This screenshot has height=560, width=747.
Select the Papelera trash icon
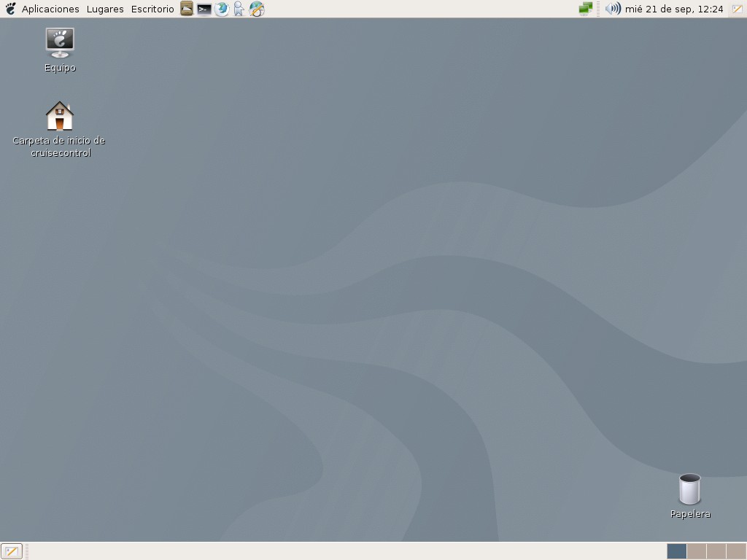(690, 496)
